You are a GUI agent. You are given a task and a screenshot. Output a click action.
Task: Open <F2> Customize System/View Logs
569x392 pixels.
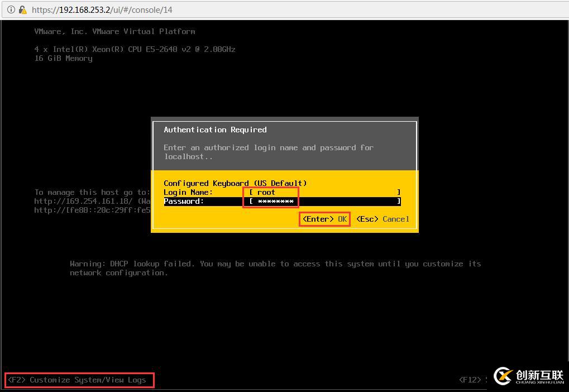77,380
